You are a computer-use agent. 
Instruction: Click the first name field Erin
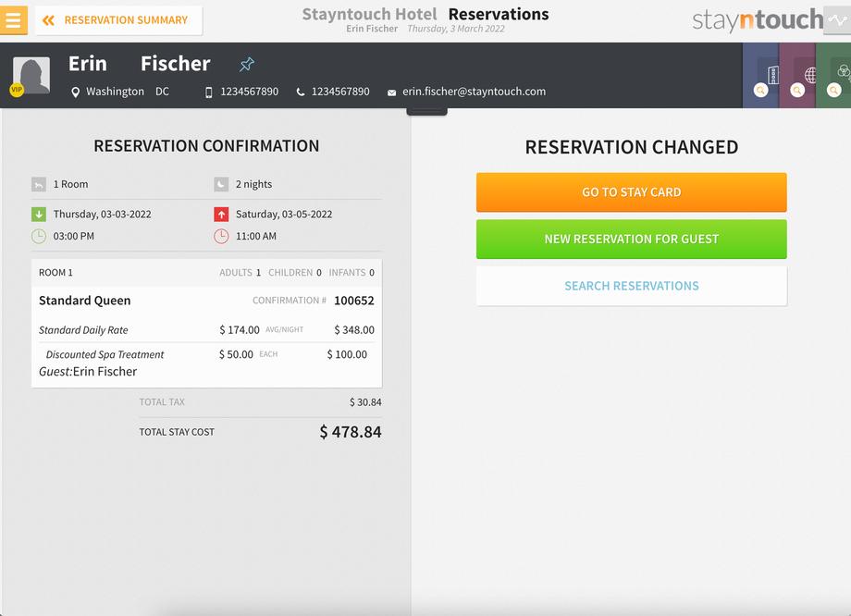click(87, 64)
